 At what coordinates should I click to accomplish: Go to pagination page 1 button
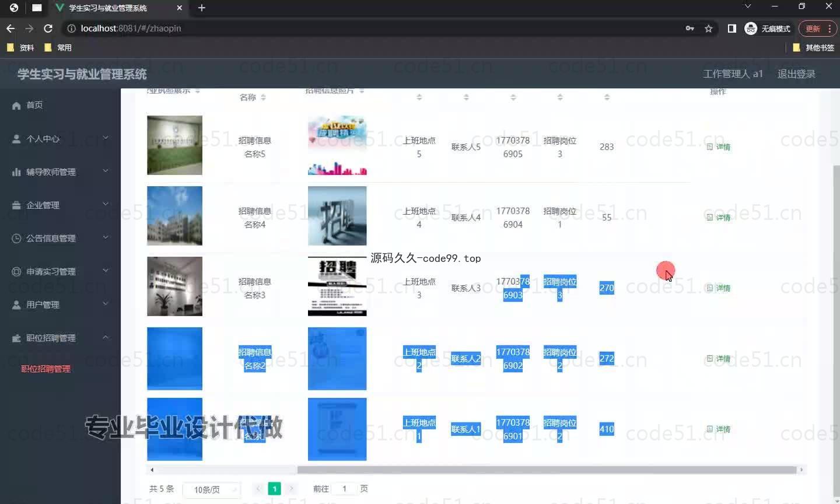tap(274, 489)
